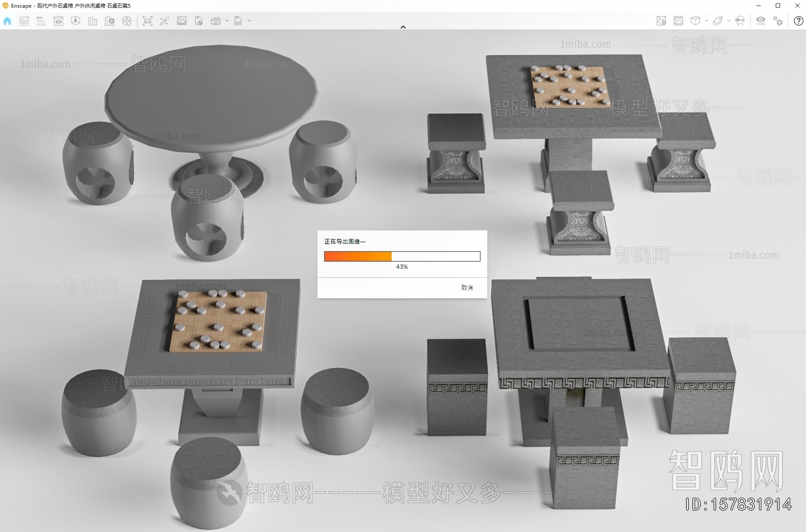Image resolution: width=806 pixels, height=532 pixels.
Task: Click 取消 to cancel image export
Action: click(467, 287)
